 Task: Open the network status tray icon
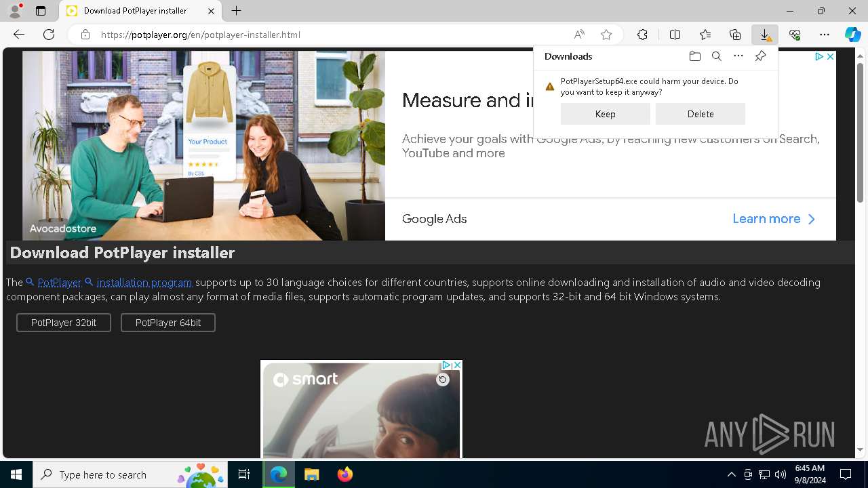(764, 474)
